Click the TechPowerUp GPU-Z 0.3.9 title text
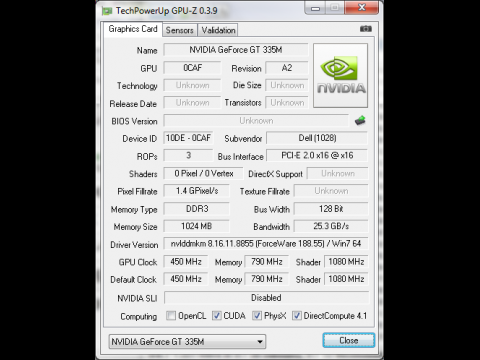 pos(167,11)
